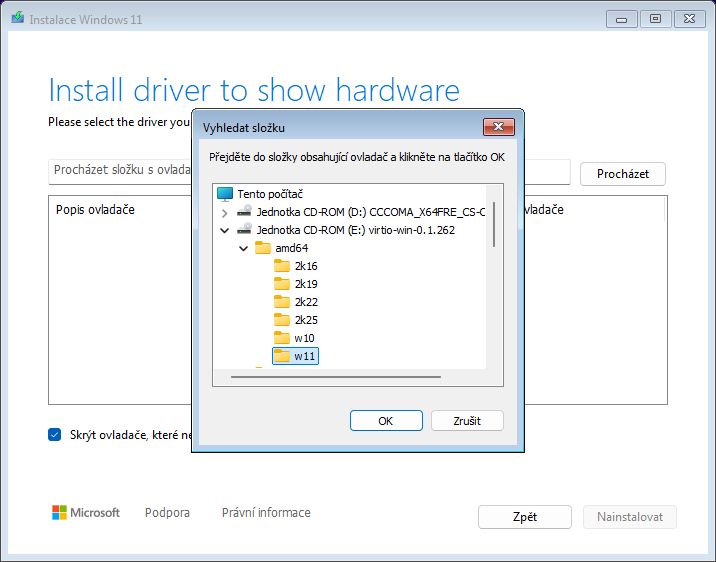
Task: Cancel the dialog with Zrušit
Action: tap(467, 420)
